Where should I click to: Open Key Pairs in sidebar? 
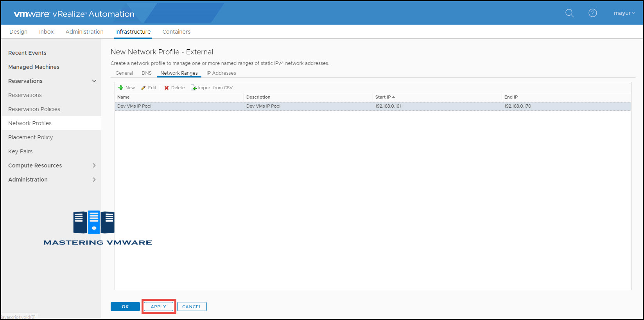(20, 151)
